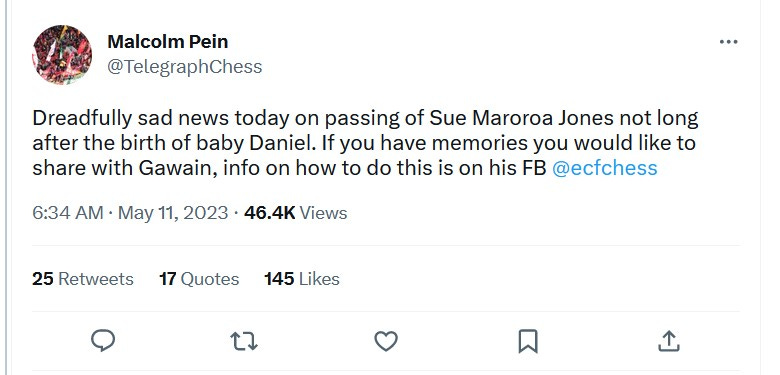Open the Malcolm Pein display name
780x375 pixels.
pyautogui.click(x=168, y=42)
